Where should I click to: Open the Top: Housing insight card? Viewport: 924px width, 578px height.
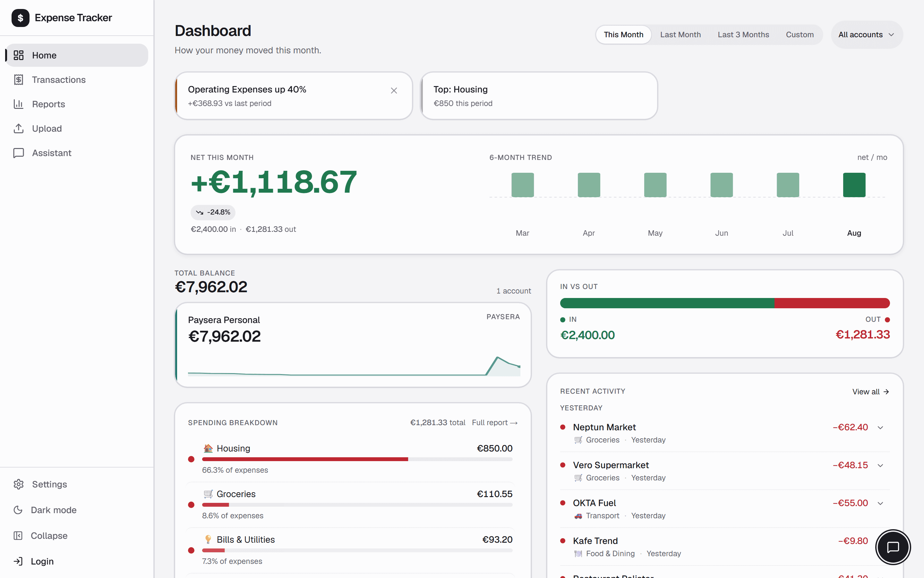539,96
